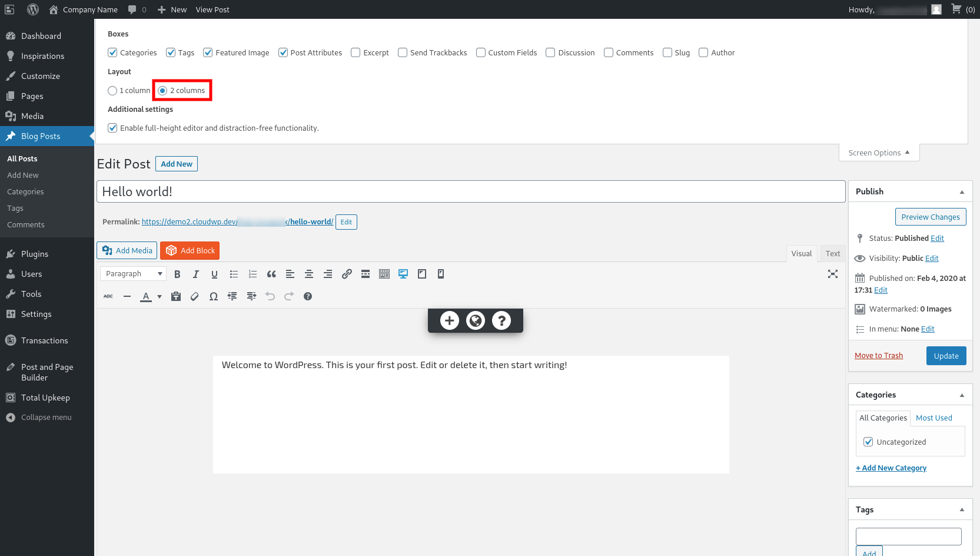980x556 pixels.
Task: Insert a link using the chain icon
Action: (x=347, y=274)
